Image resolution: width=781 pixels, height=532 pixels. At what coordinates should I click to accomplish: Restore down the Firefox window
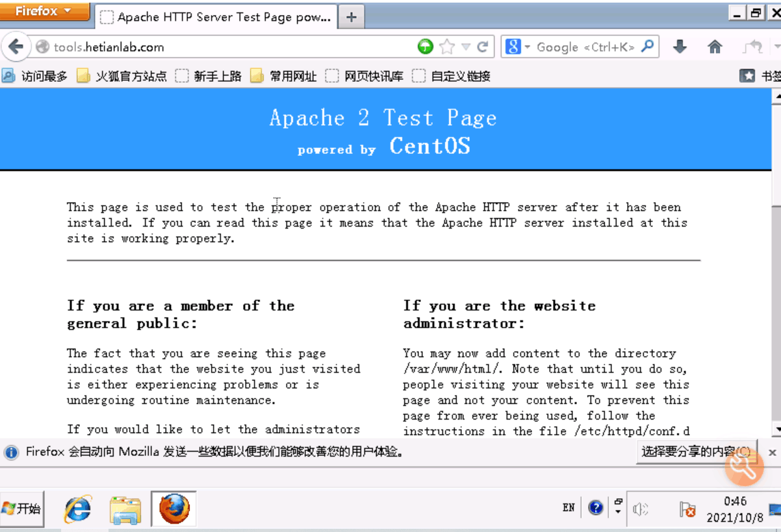756,12
